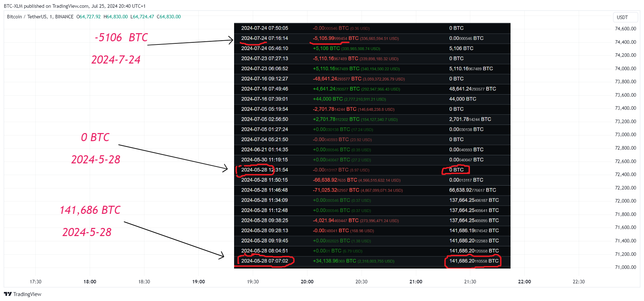Select the open value O64,727.92

click(x=89, y=17)
